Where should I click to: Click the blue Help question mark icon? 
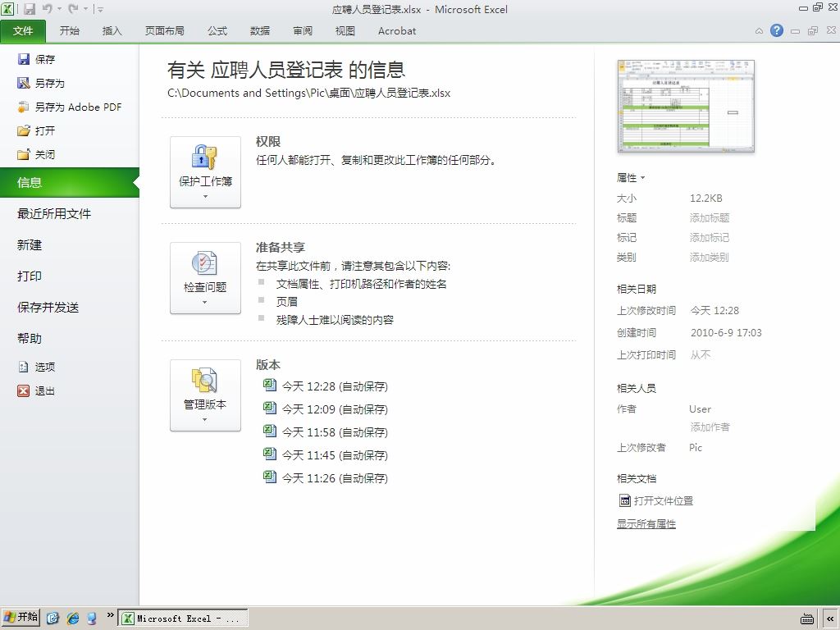click(x=777, y=30)
